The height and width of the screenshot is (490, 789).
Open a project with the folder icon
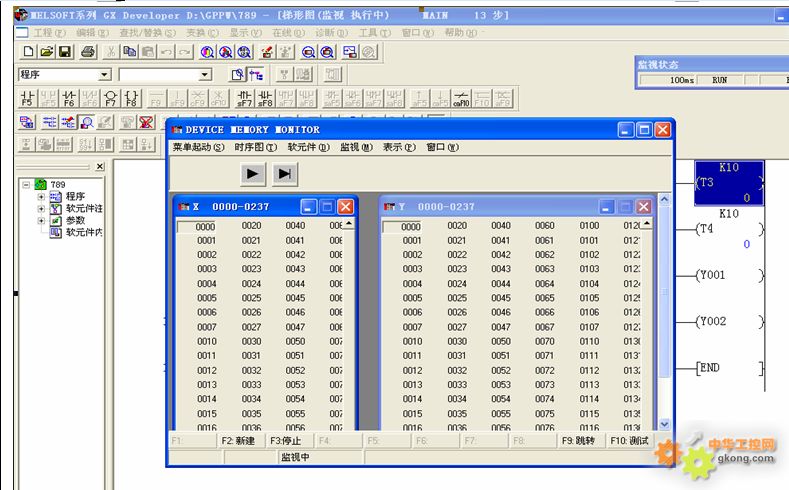(x=46, y=52)
